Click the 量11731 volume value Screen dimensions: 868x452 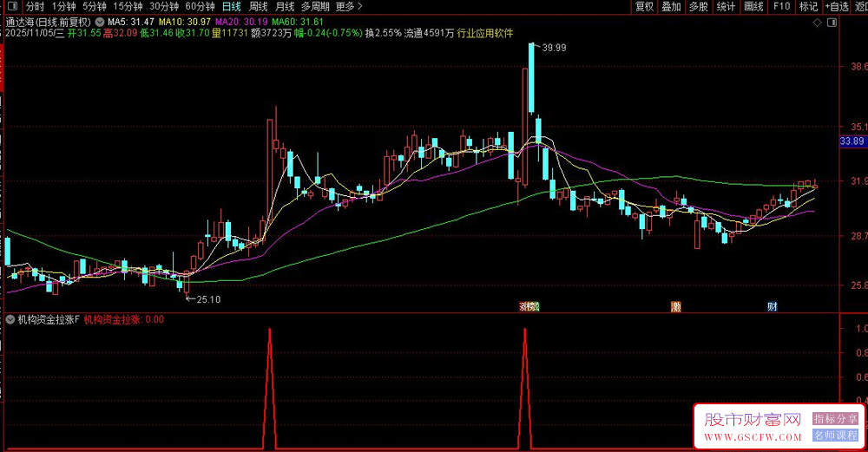click(230, 33)
